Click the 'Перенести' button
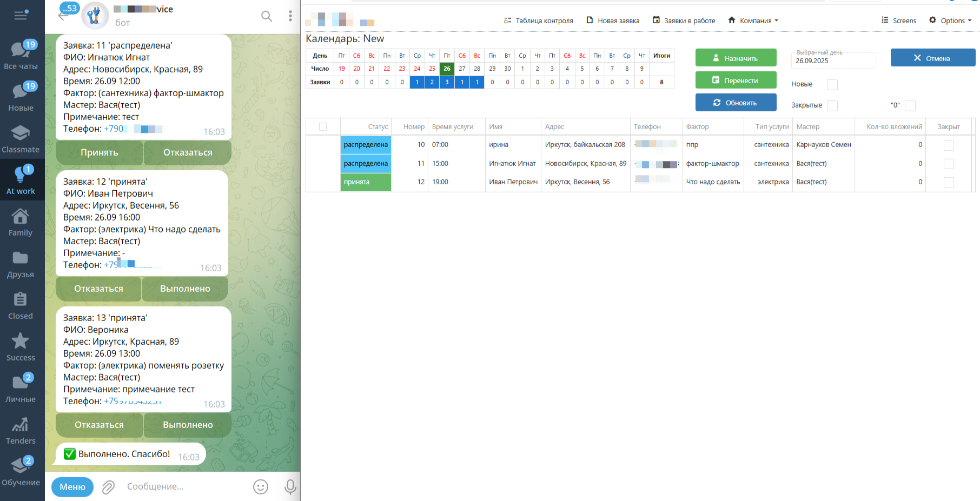 736,80
